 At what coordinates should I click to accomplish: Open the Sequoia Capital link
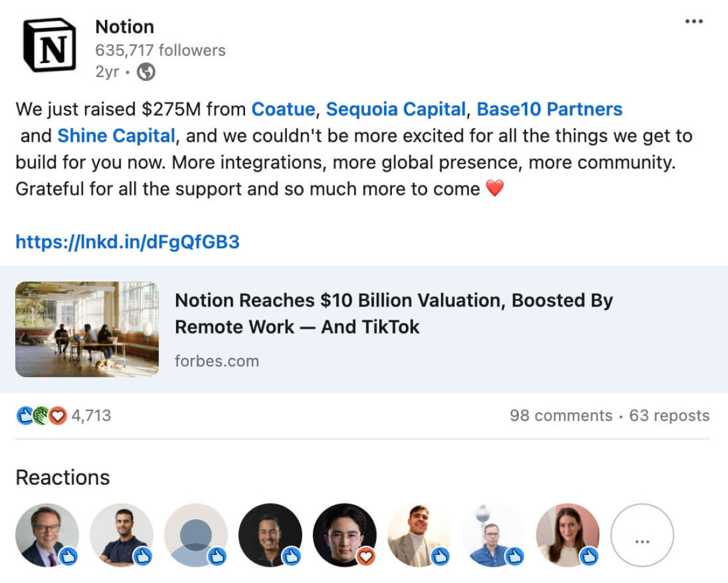pos(396,109)
